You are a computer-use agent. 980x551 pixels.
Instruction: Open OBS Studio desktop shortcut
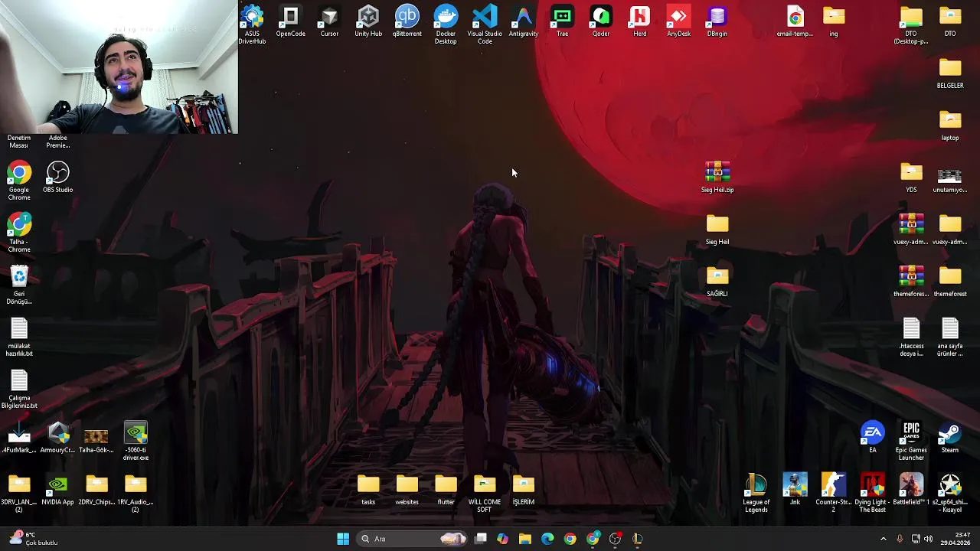pyautogui.click(x=58, y=178)
